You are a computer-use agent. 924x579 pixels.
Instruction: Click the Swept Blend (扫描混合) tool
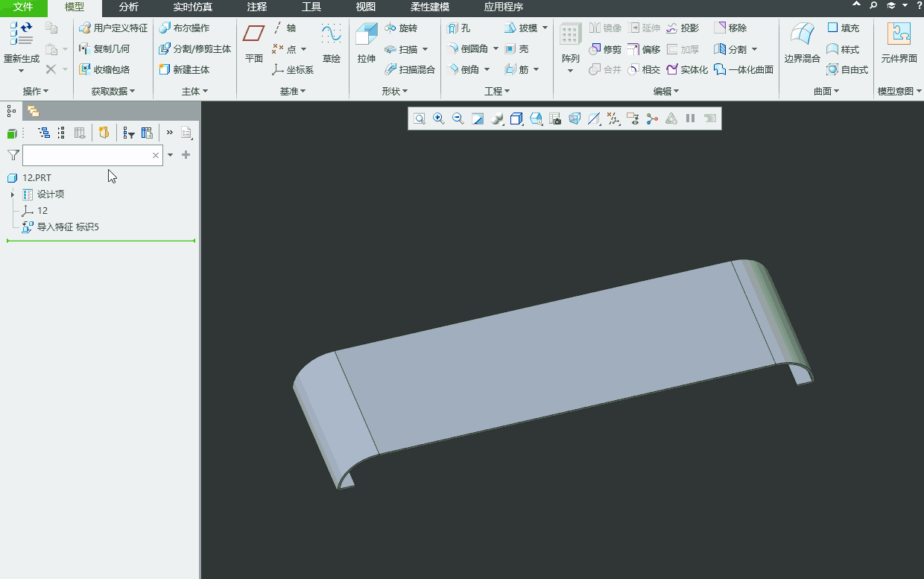point(410,69)
